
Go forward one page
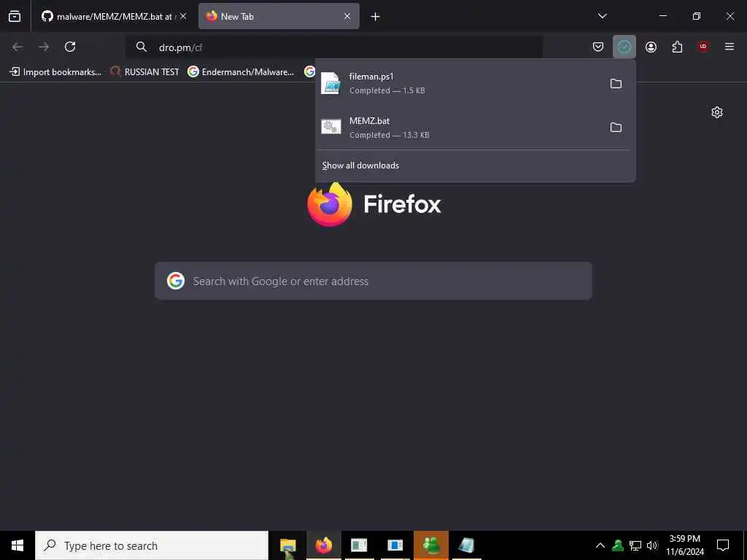click(44, 47)
